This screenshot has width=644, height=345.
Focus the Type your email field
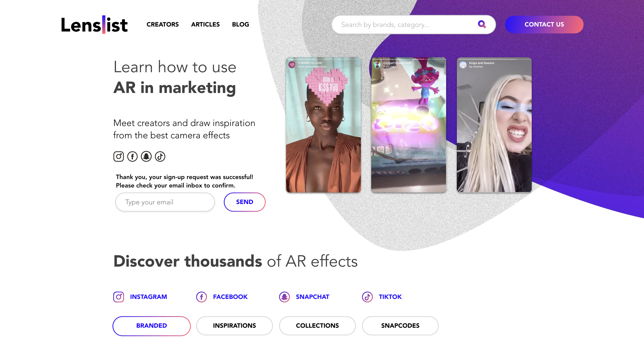pyautogui.click(x=165, y=202)
